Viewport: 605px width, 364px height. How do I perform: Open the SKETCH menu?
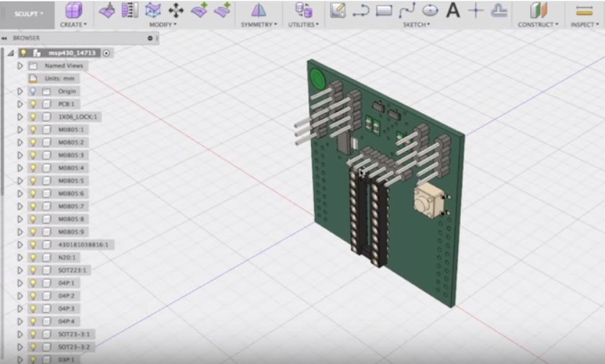(x=416, y=24)
